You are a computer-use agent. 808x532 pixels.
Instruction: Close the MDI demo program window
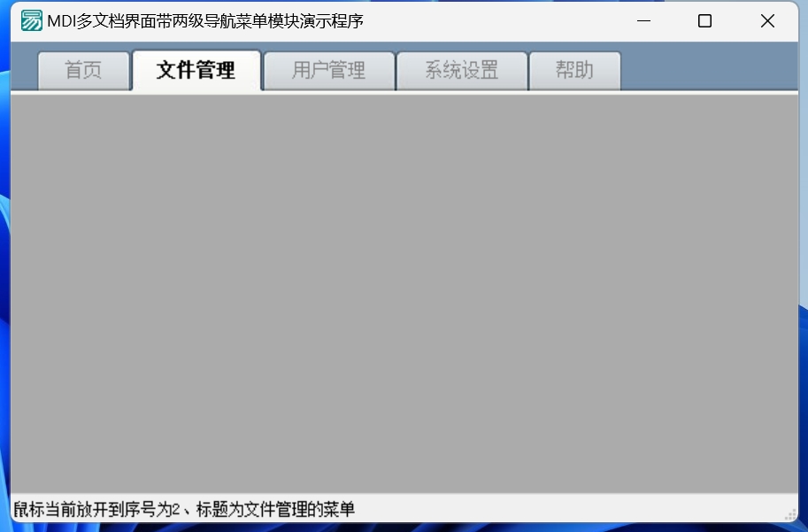[x=767, y=20]
